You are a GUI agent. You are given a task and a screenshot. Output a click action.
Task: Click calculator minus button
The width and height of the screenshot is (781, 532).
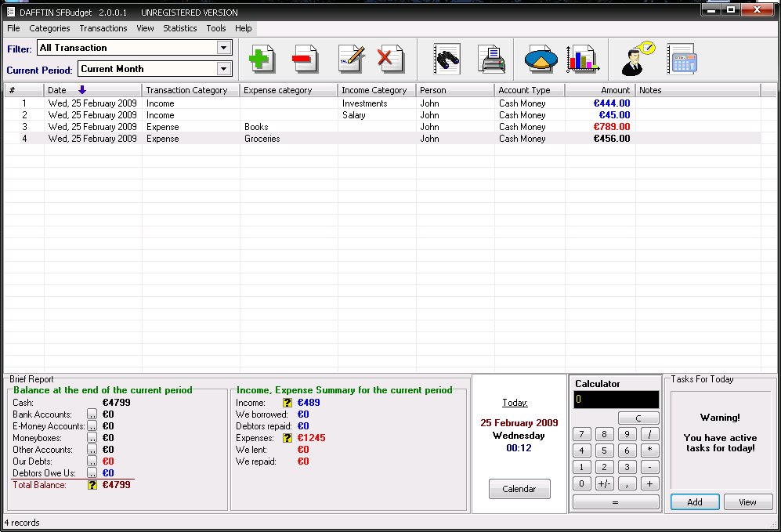[649, 467]
